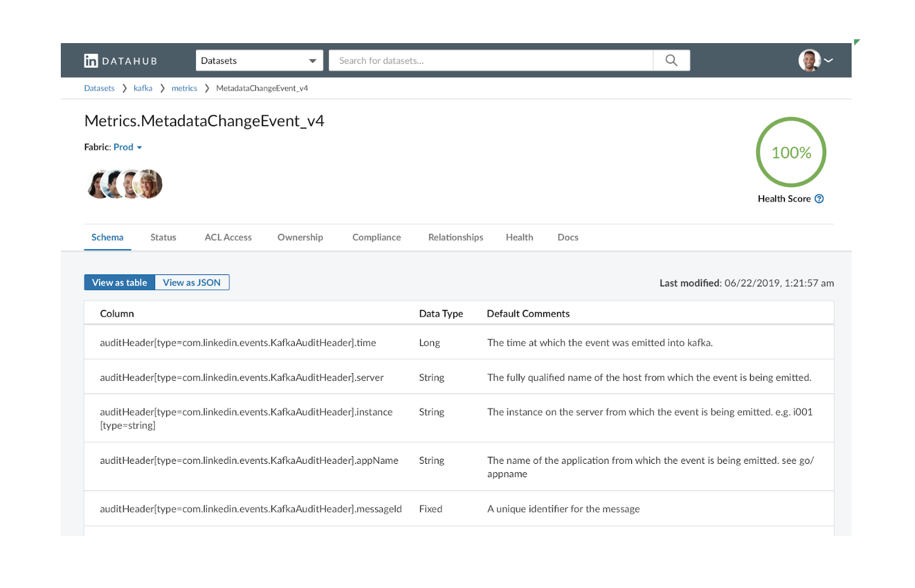915x588 pixels.
Task: Open the Ownership tab
Action: [x=300, y=238]
